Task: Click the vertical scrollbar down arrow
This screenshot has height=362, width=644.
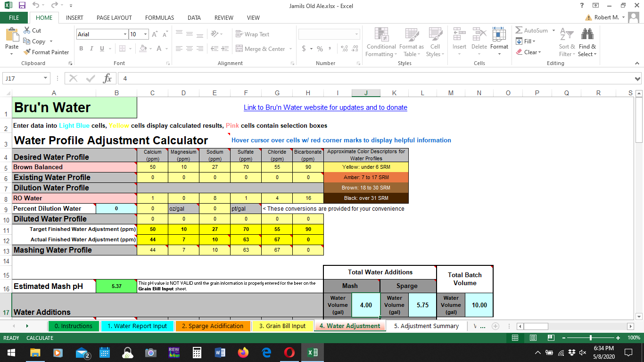Action: tap(639, 316)
